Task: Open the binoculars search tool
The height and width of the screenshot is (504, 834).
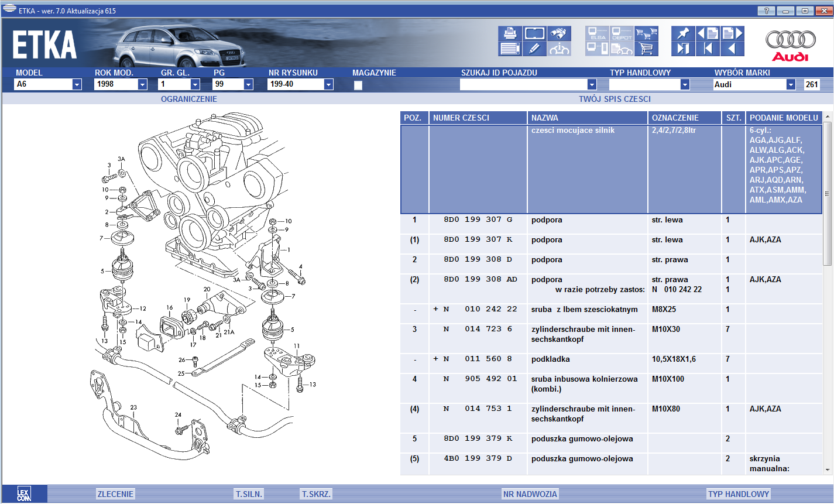Action: coord(559,33)
